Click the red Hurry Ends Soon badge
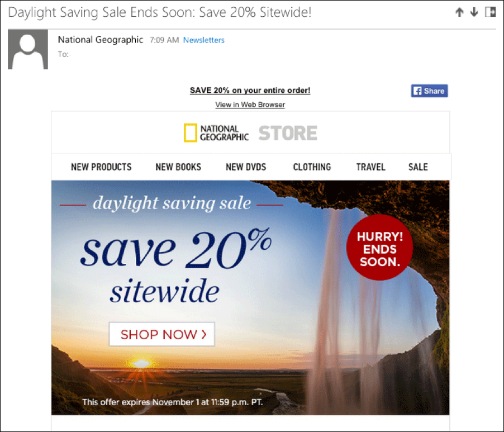 click(379, 248)
